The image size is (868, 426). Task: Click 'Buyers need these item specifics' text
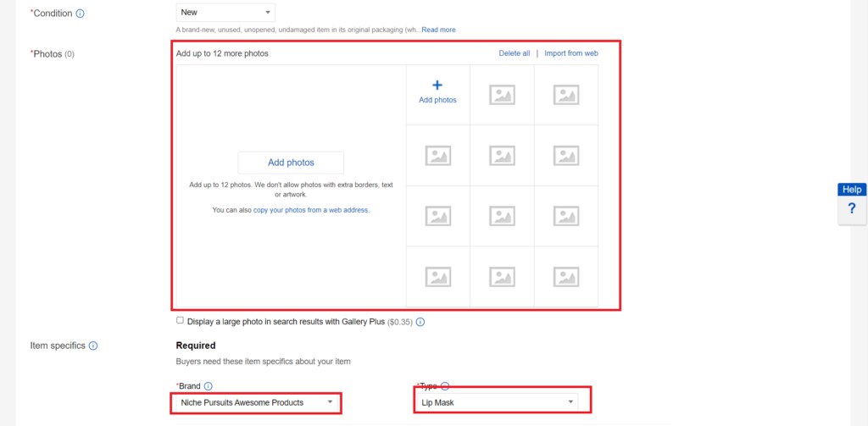click(264, 362)
